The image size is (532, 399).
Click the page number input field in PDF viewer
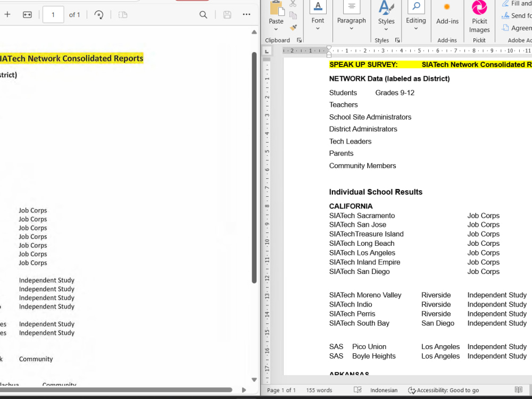pos(53,14)
